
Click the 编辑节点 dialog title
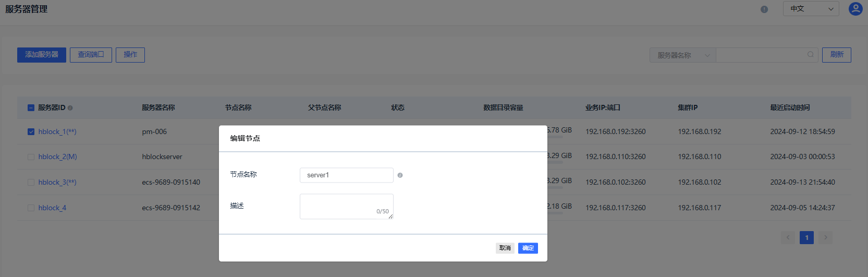point(245,138)
